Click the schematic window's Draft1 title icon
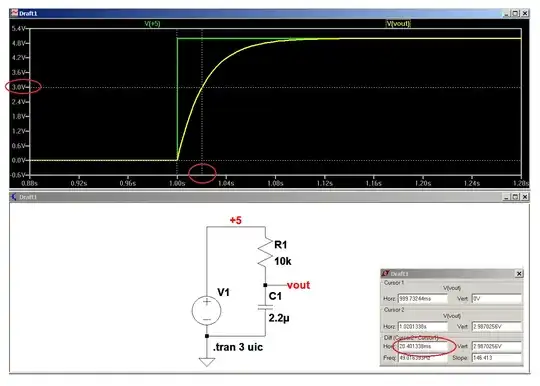 (x=14, y=197)
